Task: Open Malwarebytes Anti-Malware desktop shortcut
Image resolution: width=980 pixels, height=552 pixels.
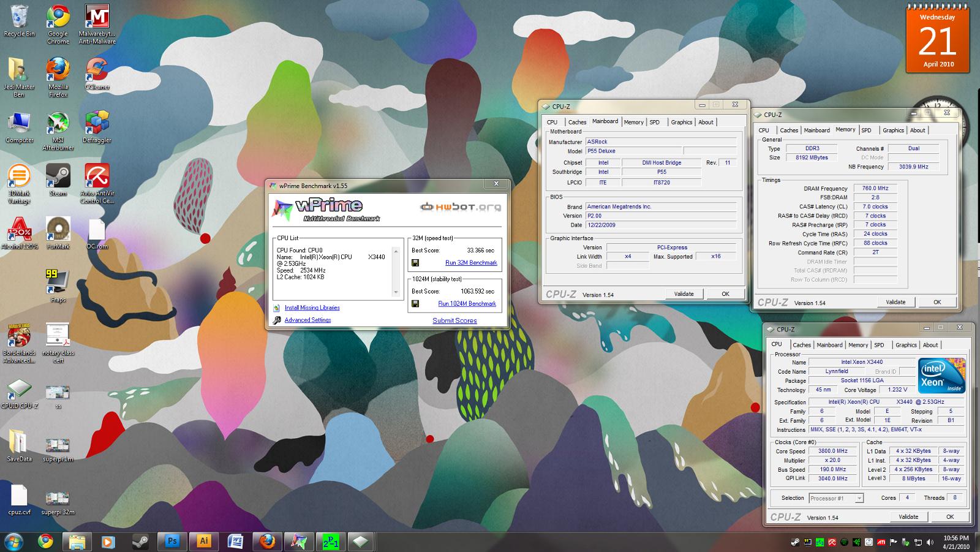Action: pos(97,25)
